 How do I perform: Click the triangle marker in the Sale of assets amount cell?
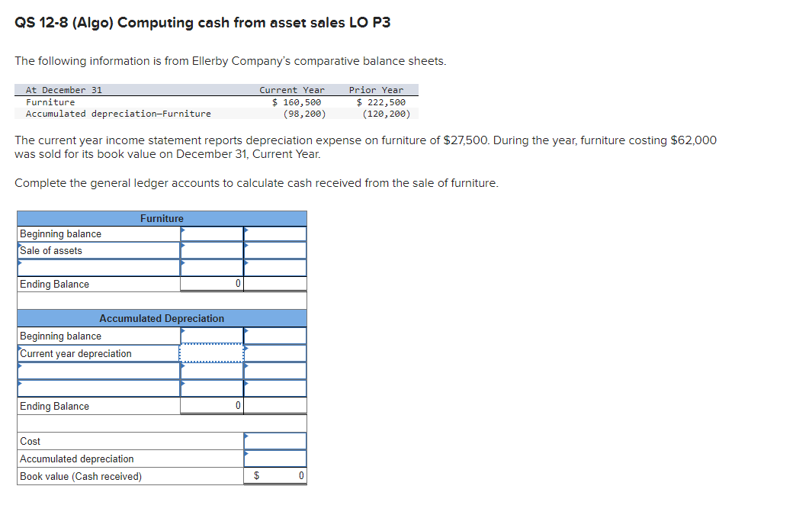coord(183,246)
